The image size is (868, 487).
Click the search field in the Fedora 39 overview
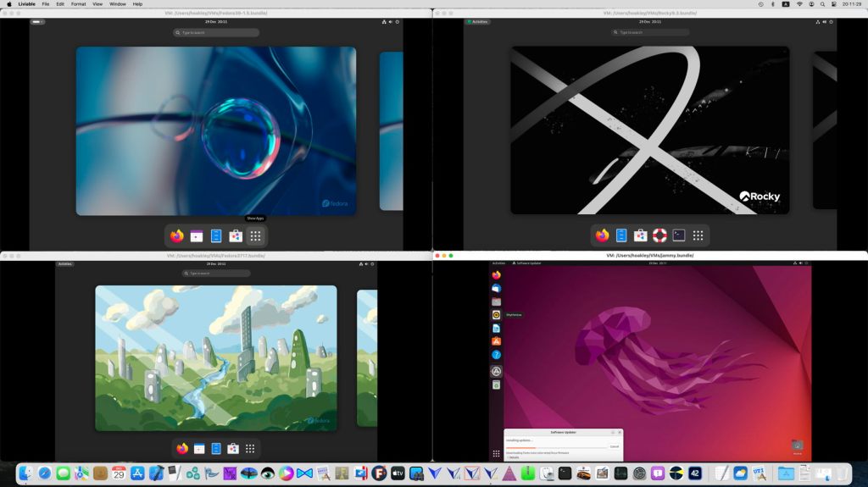[216, 32]
